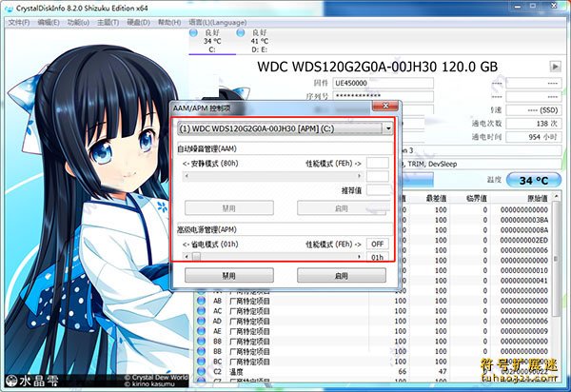
Task: Click the features field with TRIM, DevSleep
Action: click(481, 164)
